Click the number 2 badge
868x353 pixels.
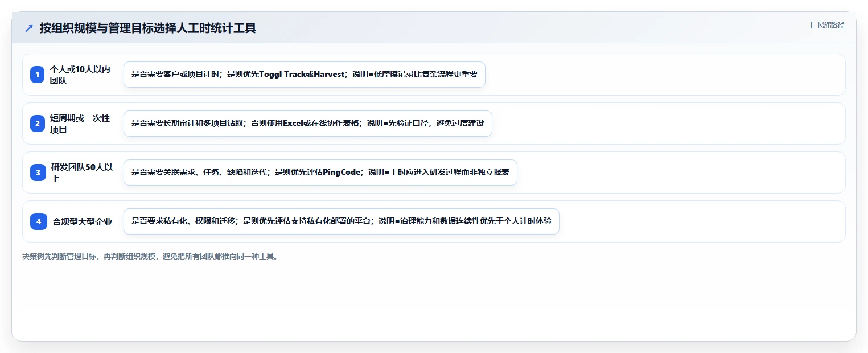click(38, 124)
